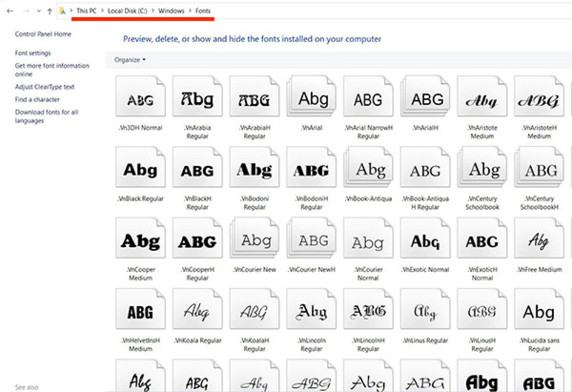Select the .VnBodoni Regular font icon

(x=255, y=167)
